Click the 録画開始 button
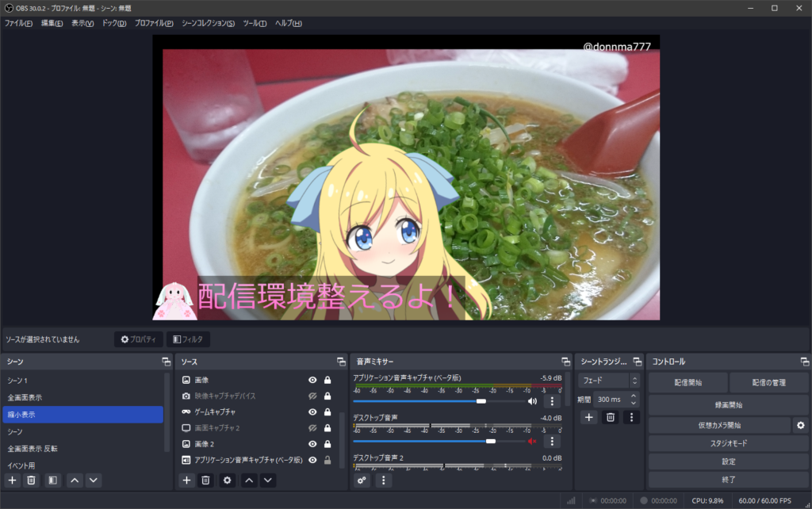This screenshot has width=812, height=509. tap(726, 404)
